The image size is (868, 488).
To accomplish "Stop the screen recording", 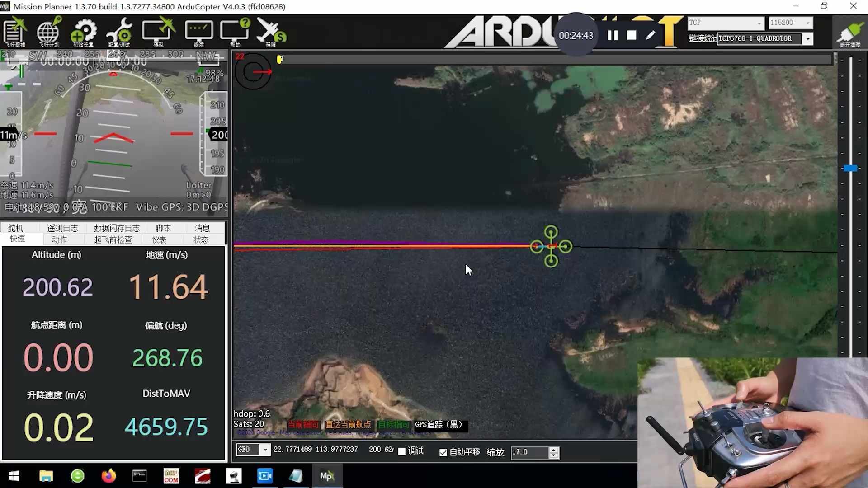I will [x=632, y=35].
